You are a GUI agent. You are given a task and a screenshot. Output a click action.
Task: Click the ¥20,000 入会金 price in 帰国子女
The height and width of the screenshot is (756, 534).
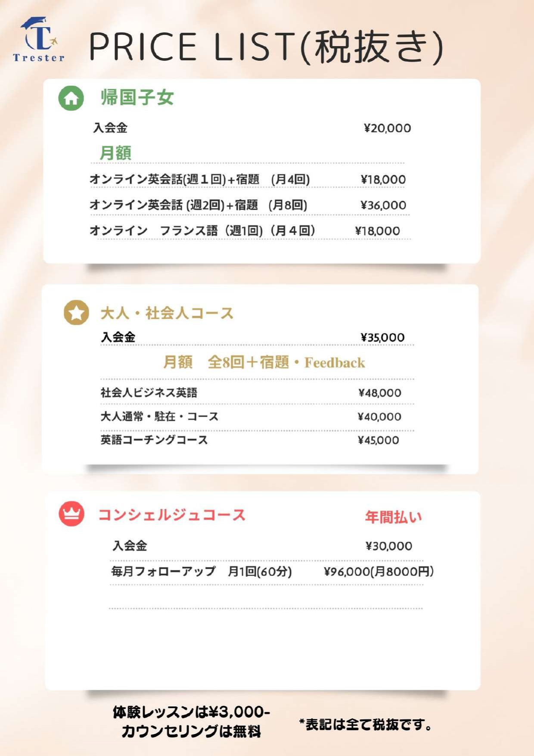click(387, 128)
